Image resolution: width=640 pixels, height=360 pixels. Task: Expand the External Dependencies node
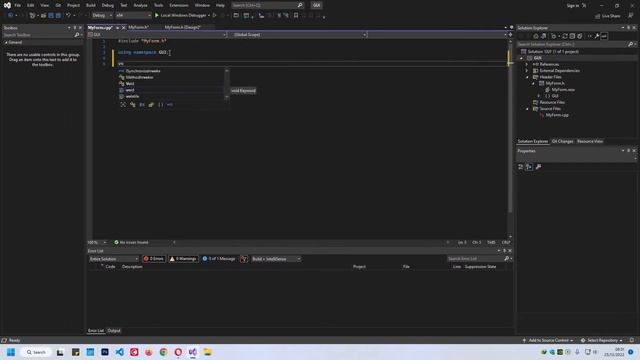click(527, 71)
